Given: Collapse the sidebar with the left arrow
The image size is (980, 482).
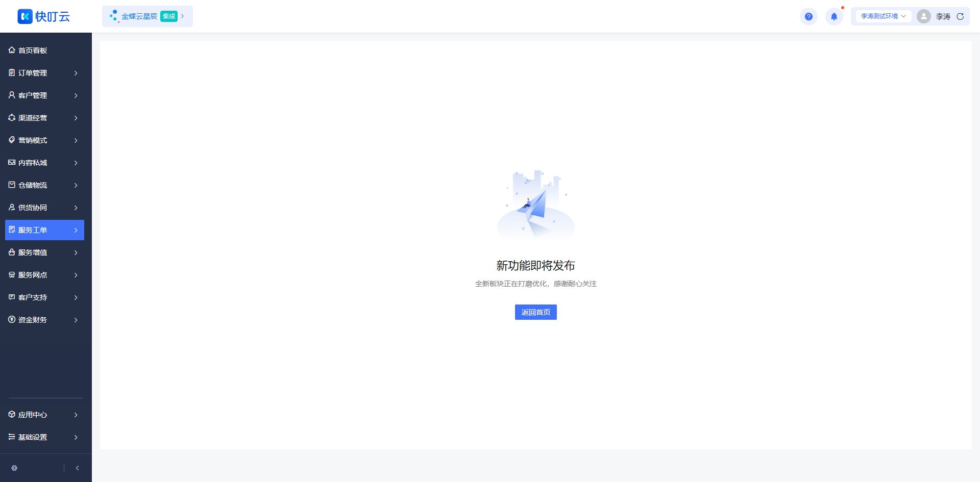Looking at the screenshot, I should coord(77,468).
